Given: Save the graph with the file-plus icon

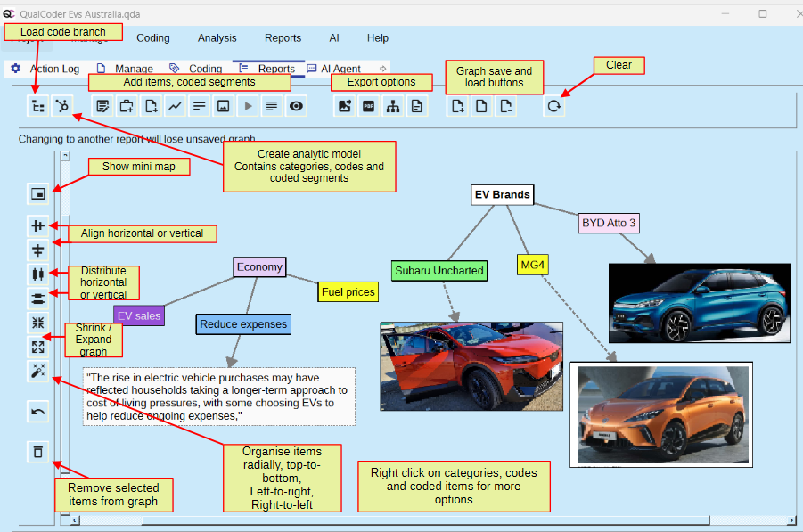Looking at the screenshot, I should click(458, 106).
